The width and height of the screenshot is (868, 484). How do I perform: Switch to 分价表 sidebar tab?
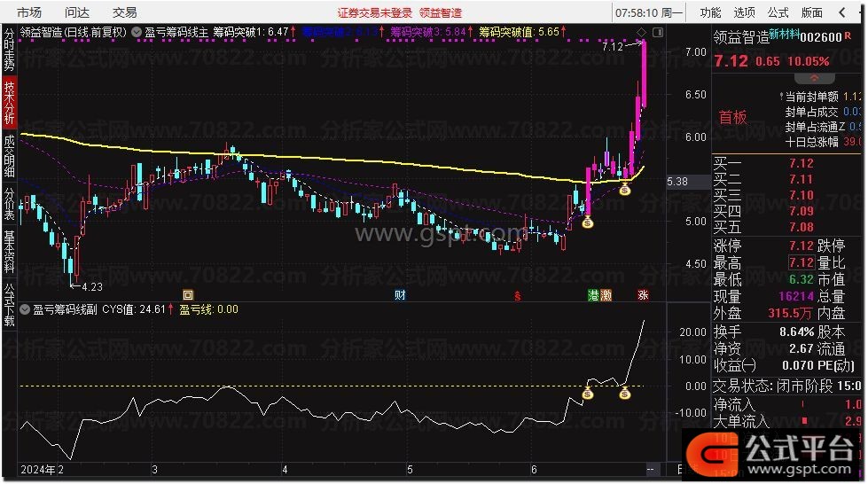10,204
